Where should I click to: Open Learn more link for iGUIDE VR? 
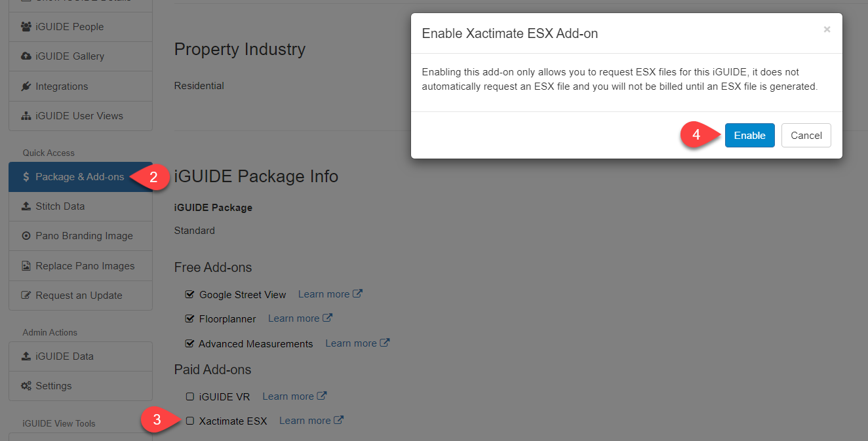point(294,396)
